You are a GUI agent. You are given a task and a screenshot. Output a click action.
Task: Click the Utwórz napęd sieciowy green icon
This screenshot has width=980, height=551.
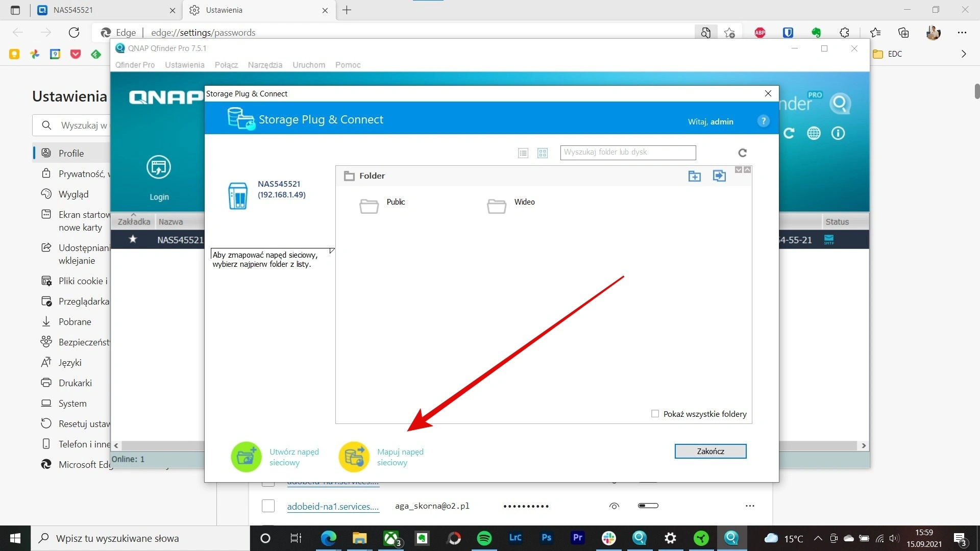[x=246, y=457]
